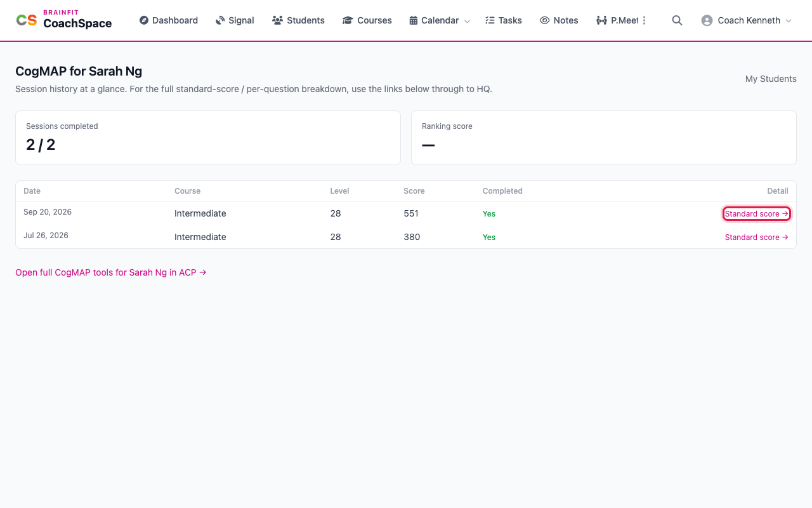Click the Course column header

(187, 191)
